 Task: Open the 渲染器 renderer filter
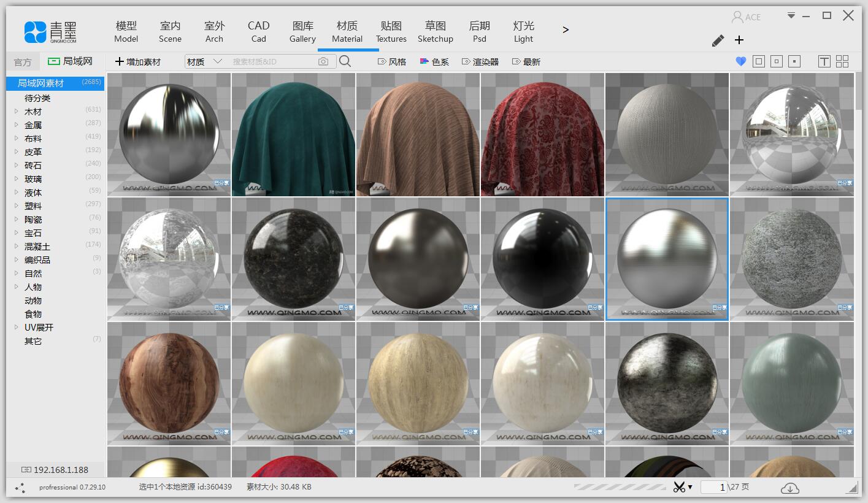480,62
